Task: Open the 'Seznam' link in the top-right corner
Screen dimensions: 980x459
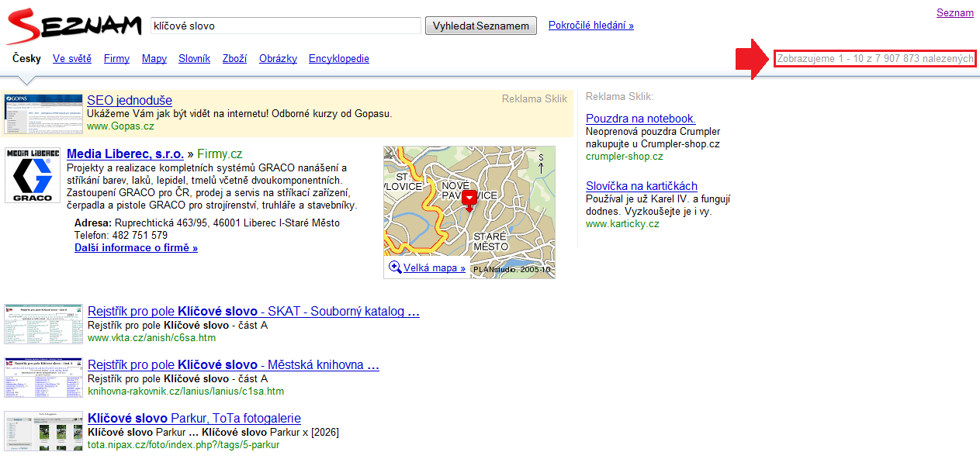Action: pyautogui.click(x=955, y=12)
